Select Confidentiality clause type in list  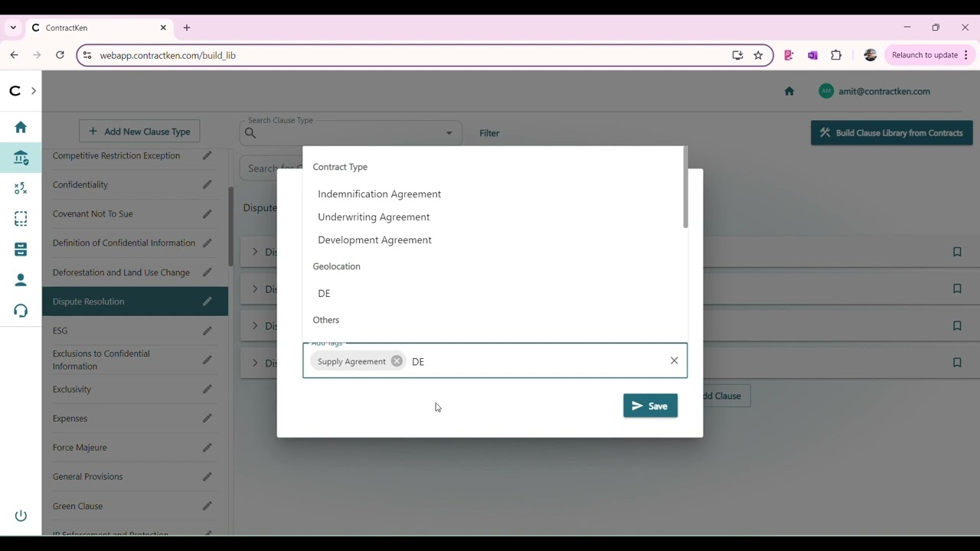pyautogui.click(x=80, y=184)
